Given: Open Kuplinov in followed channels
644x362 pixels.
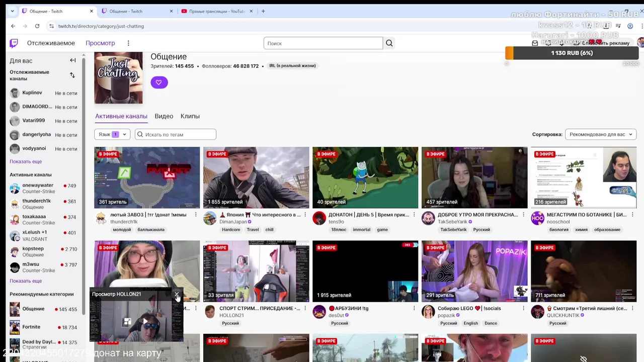Looking at the screenshot, I should (x=43, y=93).
